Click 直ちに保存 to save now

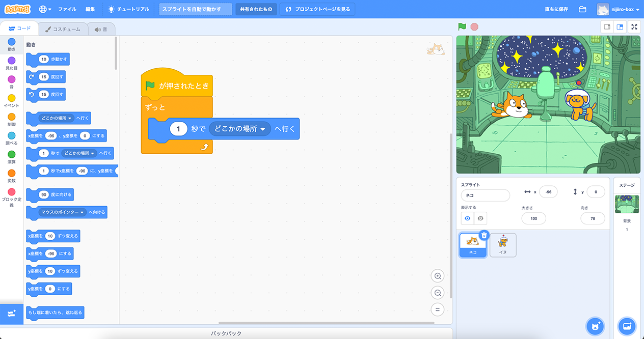[556, 9]
